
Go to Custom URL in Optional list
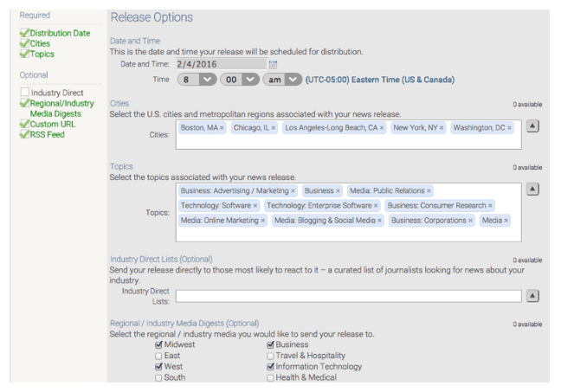click(x=54, y=125)
